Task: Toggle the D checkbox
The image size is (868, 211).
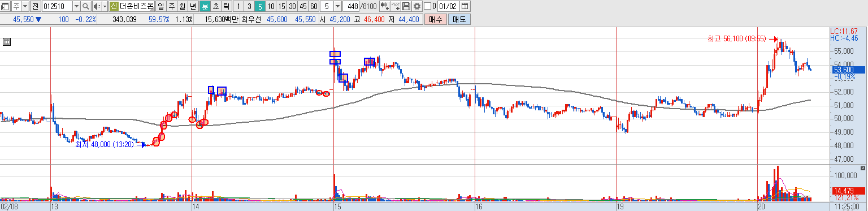Action: [427, 6]
